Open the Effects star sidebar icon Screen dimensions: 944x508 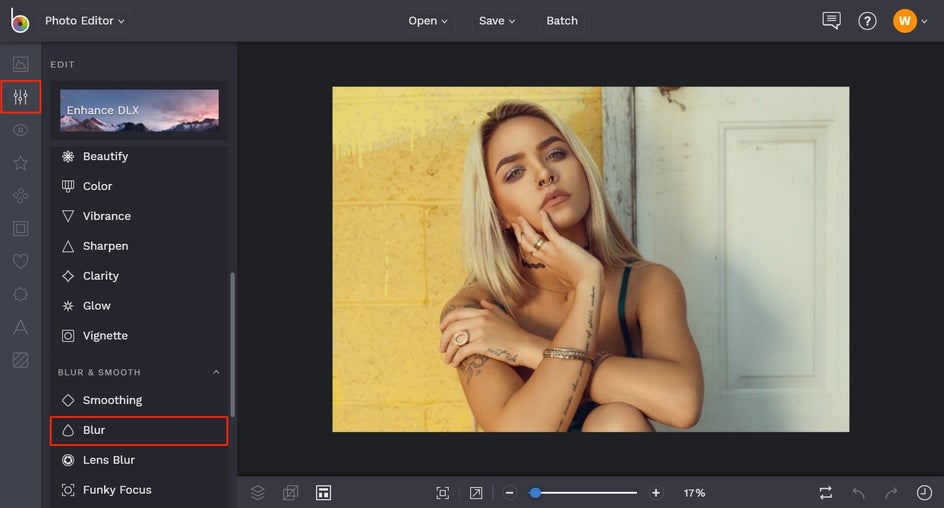pyautogui.click(x=20, y=163)
